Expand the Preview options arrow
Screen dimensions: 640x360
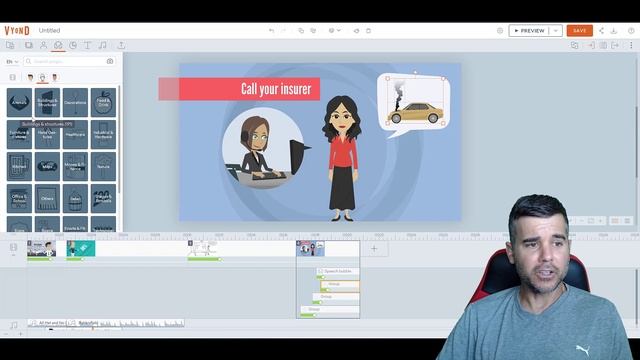(x=556, y=31)
